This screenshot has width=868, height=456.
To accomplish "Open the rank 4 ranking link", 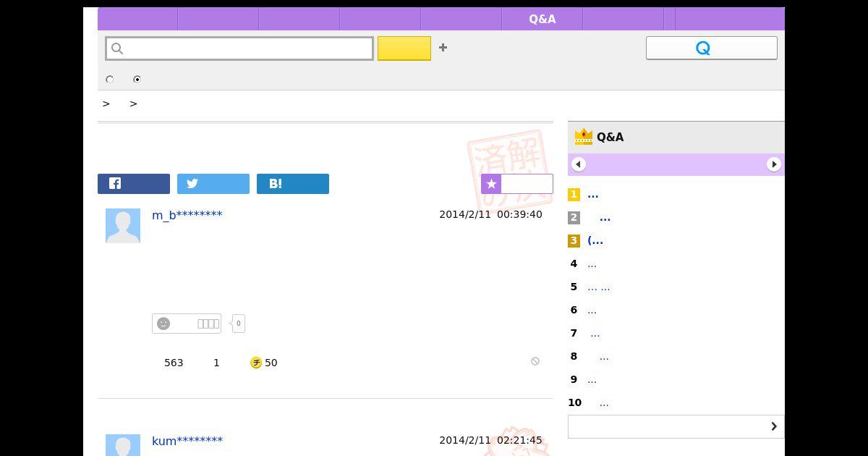I will [x=592, y=263].
